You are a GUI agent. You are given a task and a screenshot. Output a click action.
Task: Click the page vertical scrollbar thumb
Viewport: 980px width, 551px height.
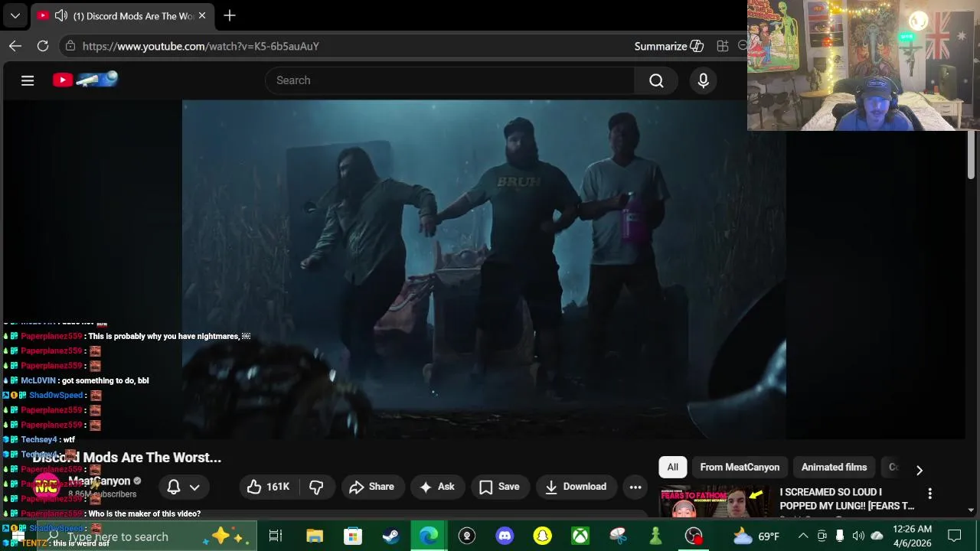[971, 155]
